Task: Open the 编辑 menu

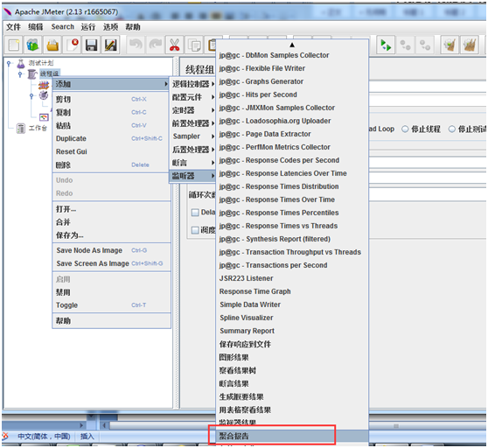Action: tap(36, 27)
